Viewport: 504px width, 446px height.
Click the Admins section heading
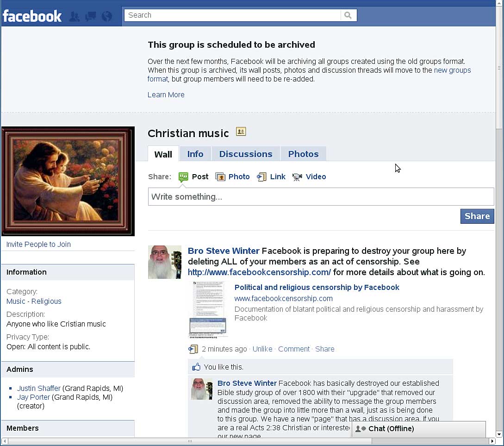[x=19, y=370]
